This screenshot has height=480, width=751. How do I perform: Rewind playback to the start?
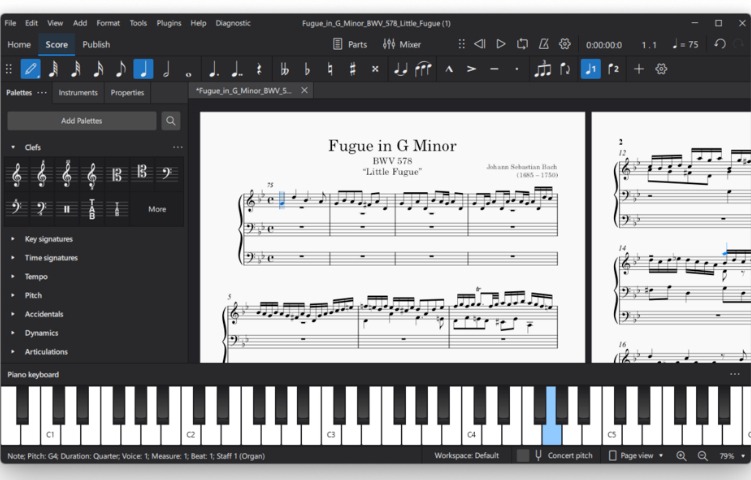point(479,44)
